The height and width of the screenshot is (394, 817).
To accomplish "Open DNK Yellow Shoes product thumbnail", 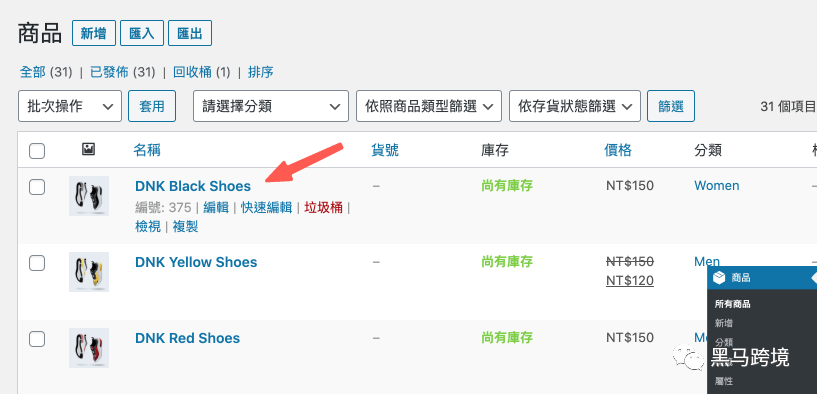I will [x=89, y=272].
